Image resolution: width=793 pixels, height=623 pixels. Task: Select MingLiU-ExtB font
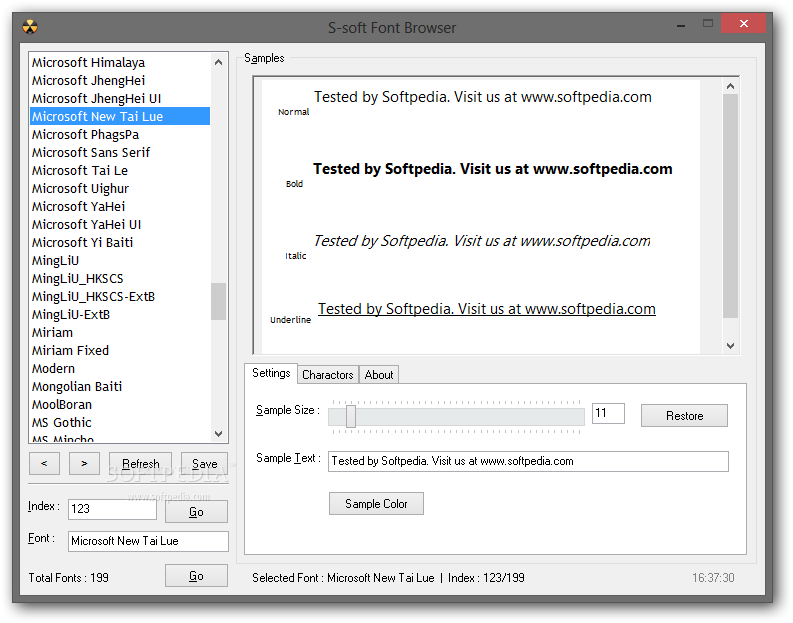(120, 315)
